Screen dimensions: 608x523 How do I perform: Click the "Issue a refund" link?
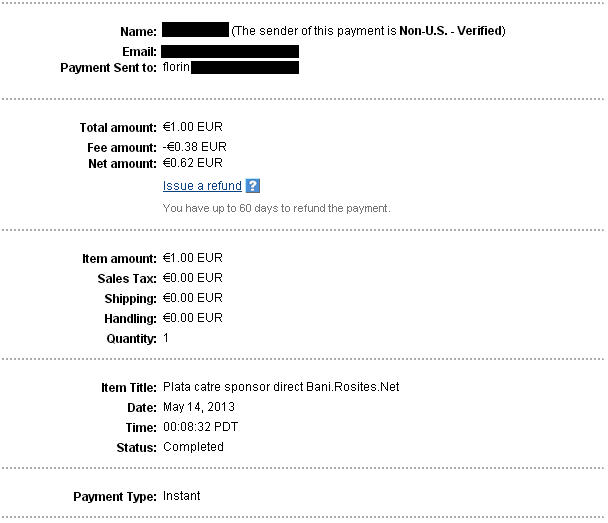click(x=202, y=186)
